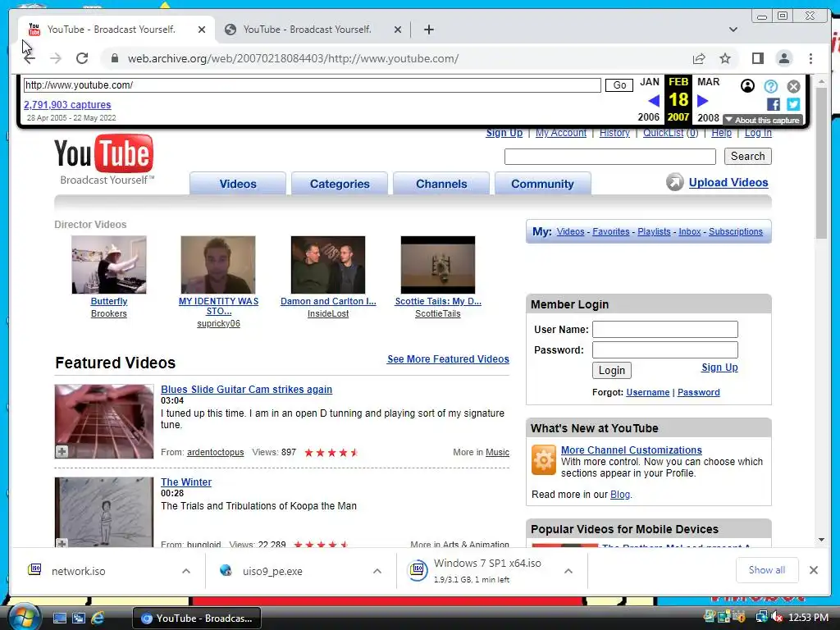
Task: Close the downloads bar
Action: point(814,570)
